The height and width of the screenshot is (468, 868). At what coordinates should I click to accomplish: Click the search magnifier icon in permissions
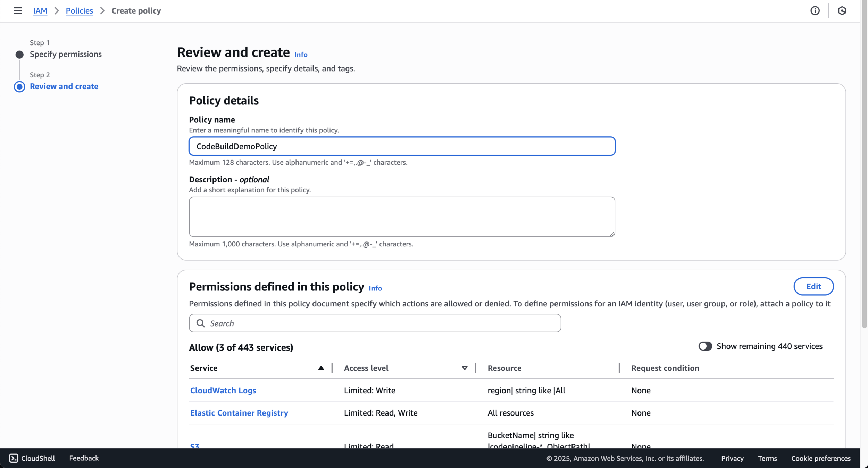(201, 323)
